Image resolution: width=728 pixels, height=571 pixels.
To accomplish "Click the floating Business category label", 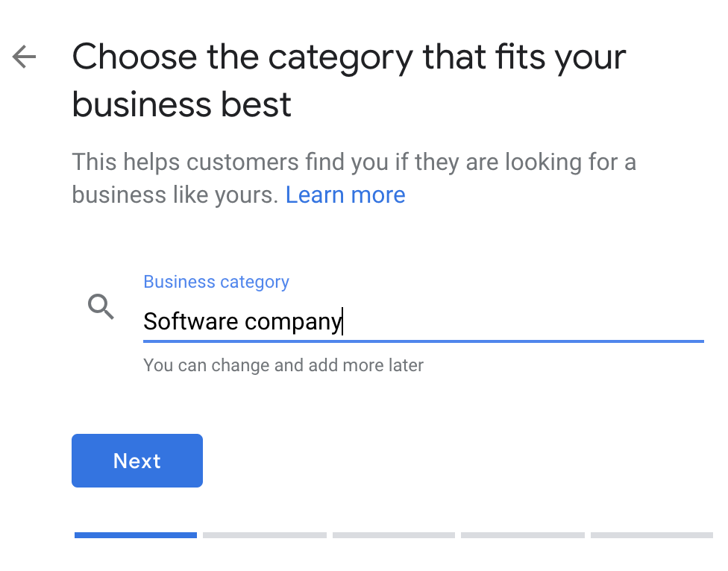I will 216,282.
